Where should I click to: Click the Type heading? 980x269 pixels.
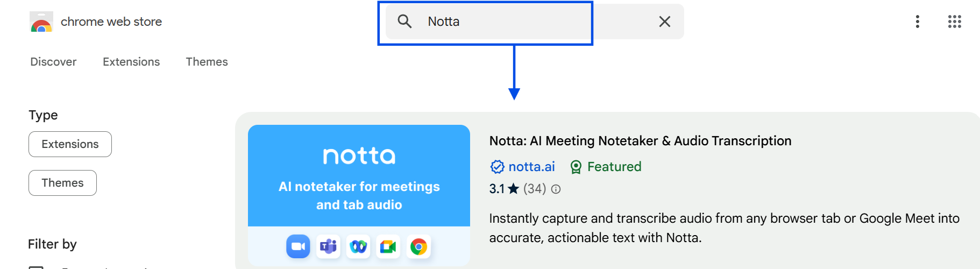(43, 115)
